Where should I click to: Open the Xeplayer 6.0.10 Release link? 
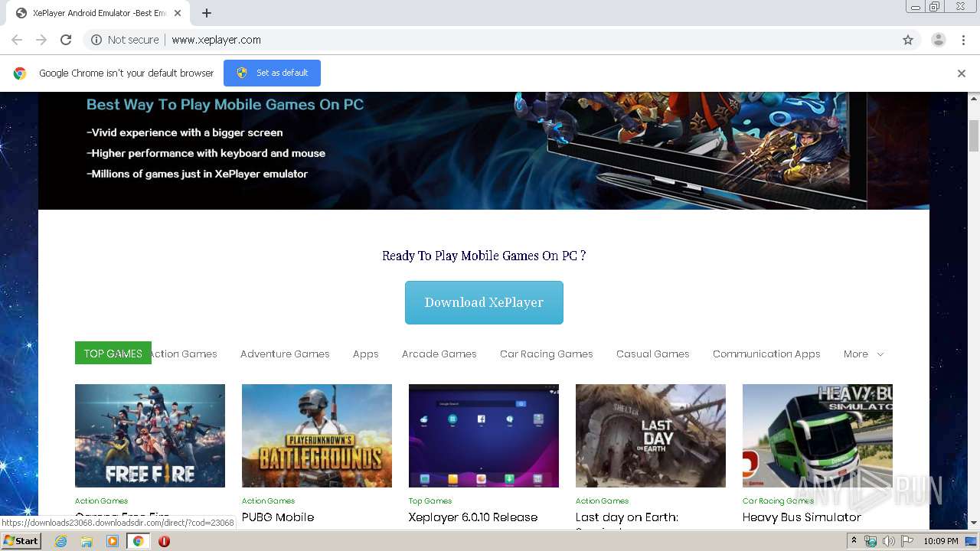[x=473, y=517]
